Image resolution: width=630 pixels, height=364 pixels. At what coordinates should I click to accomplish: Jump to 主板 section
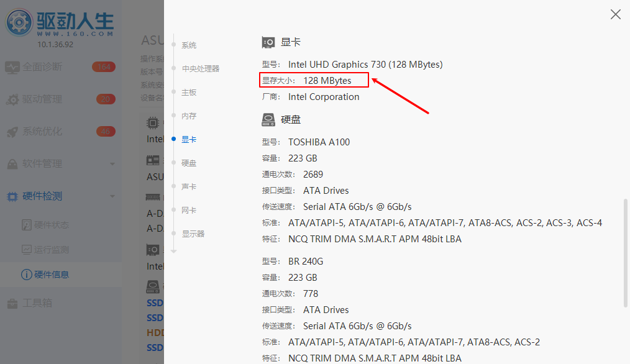[189, 93]
